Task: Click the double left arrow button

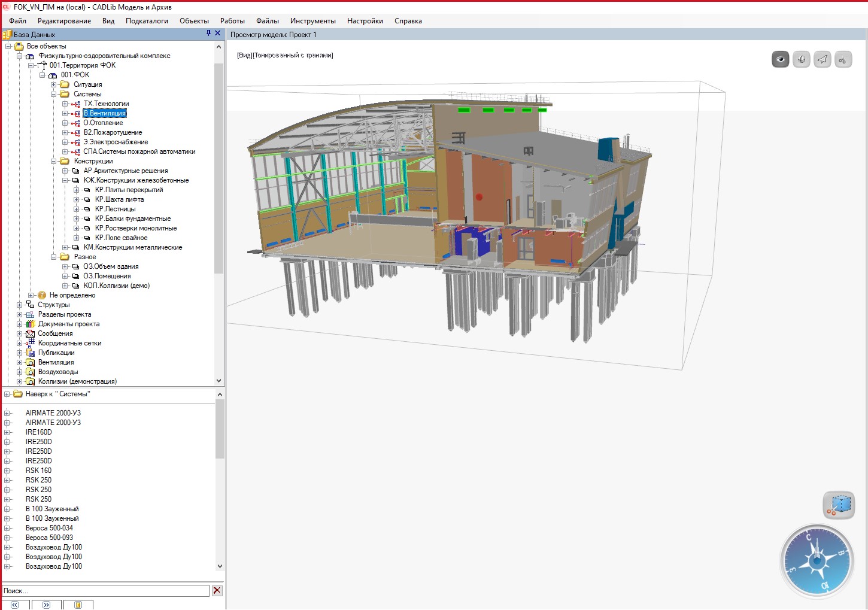Action: click(x=15, y=605)
